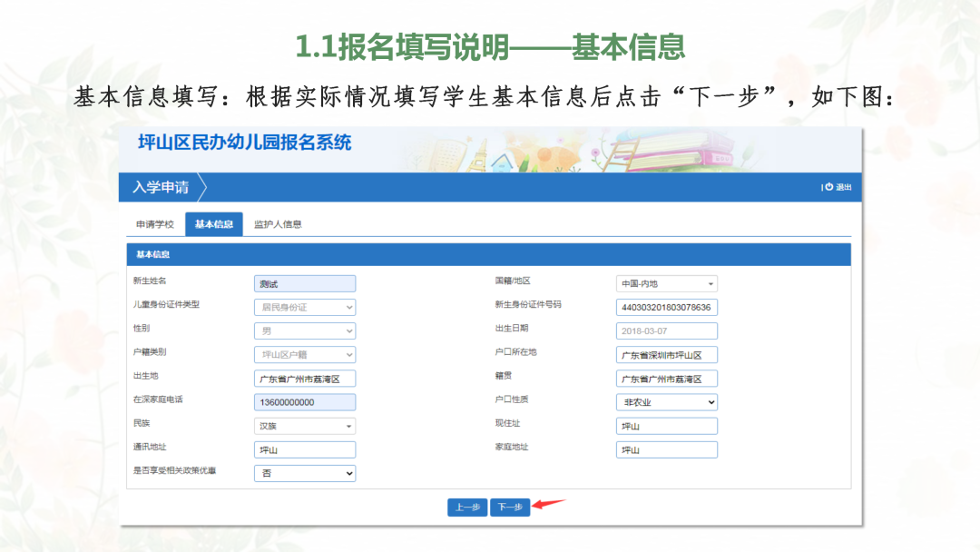Image resolution: width=980 pixels, height=552 pixels.
Task: Expand the 民族 dropdown showing 汉族
Action: 305,425
